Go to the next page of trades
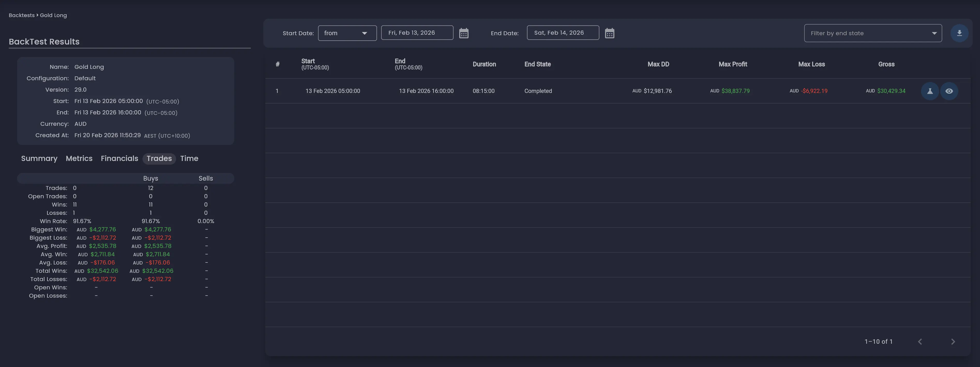The width and height of the screenshot is (980, 367). coord(953,341)
